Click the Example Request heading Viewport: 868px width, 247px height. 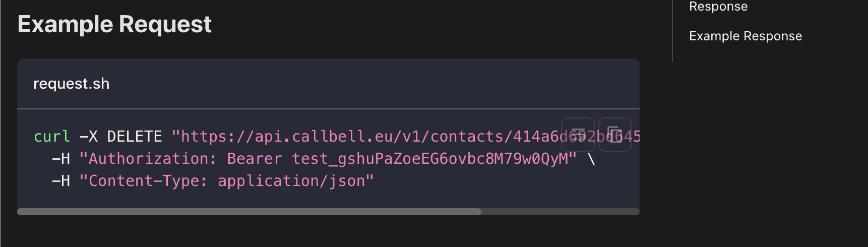click(114, 24)
